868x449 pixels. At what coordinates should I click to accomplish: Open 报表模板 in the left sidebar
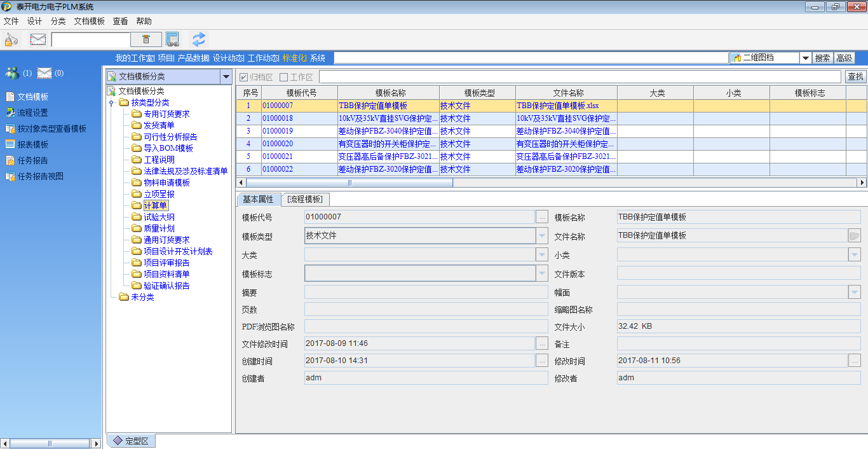[x=32, y=144]
